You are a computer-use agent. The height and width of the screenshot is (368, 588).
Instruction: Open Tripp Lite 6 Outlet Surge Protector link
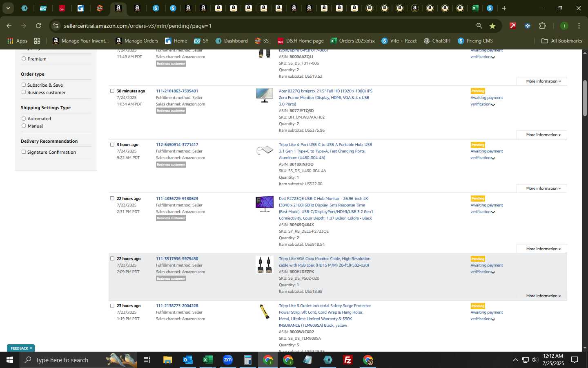tap(325, 315)
